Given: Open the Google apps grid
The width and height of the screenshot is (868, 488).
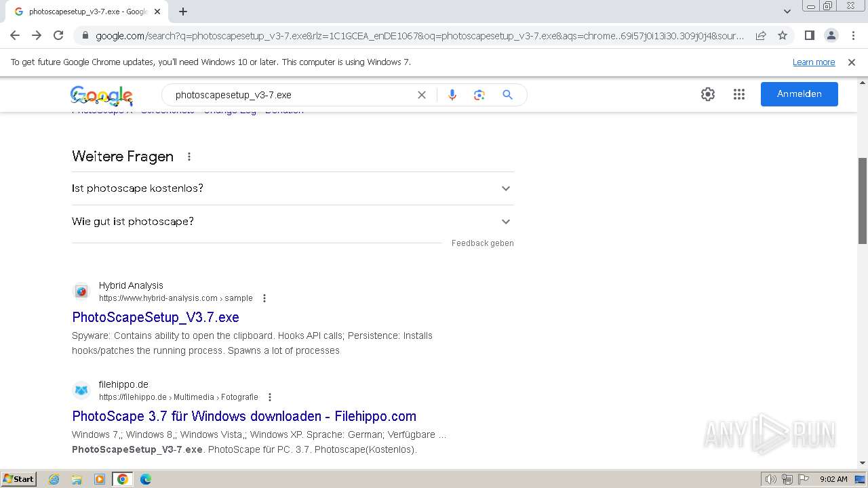Looking at the screenshot, I should [x=739, y=94].
